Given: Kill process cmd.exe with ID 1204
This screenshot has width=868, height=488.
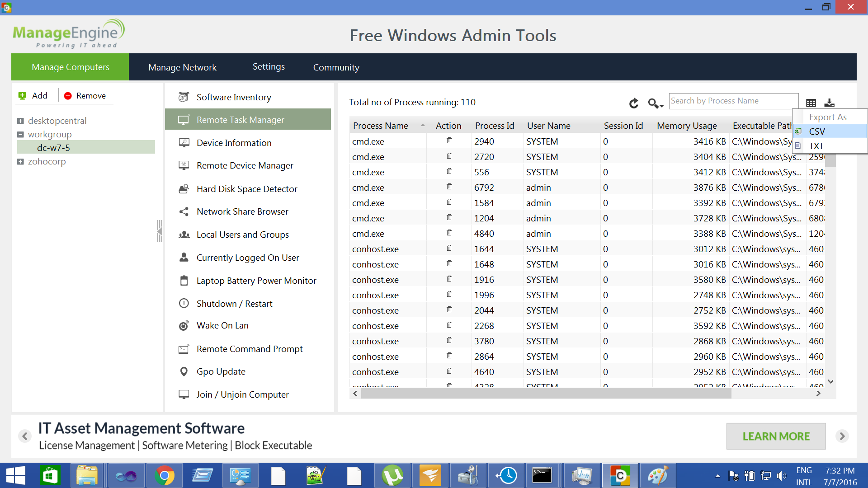Looking at the screenshot, I should 449,218.
